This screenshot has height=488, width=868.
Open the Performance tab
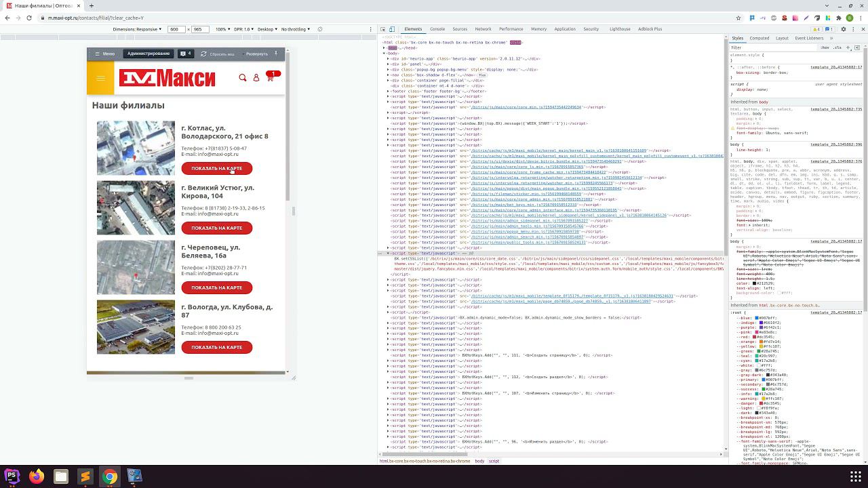tap(511, 29)
